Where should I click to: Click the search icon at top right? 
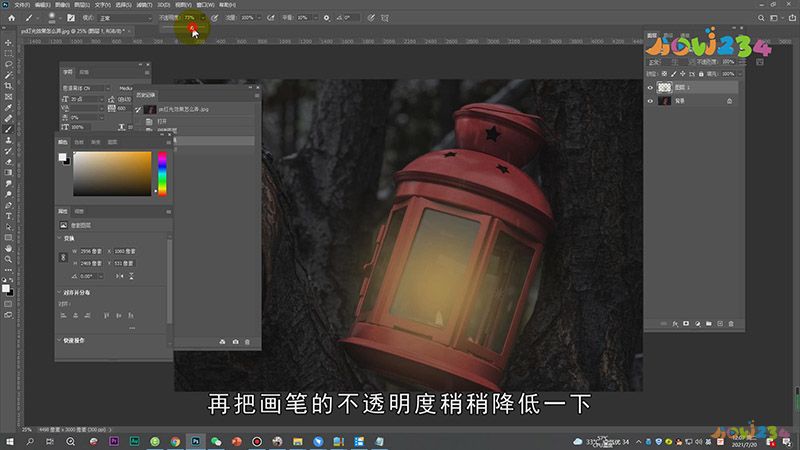pos(761,18)
